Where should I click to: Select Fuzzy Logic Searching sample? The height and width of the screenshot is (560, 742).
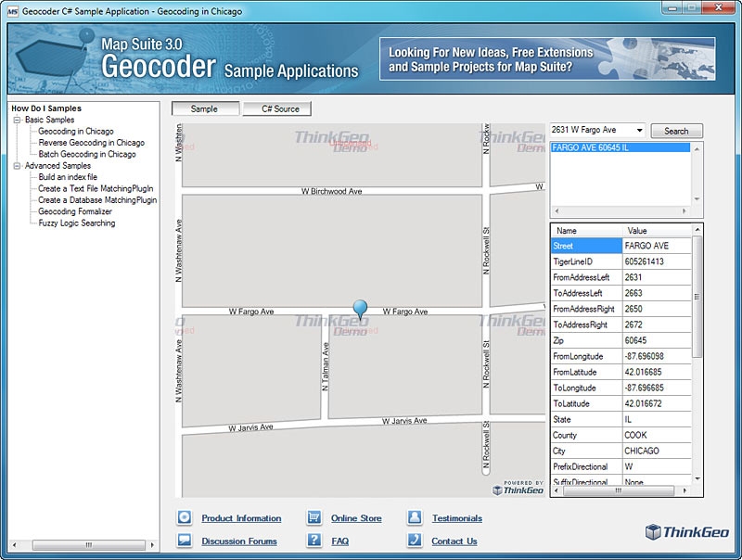click(77, 223)
